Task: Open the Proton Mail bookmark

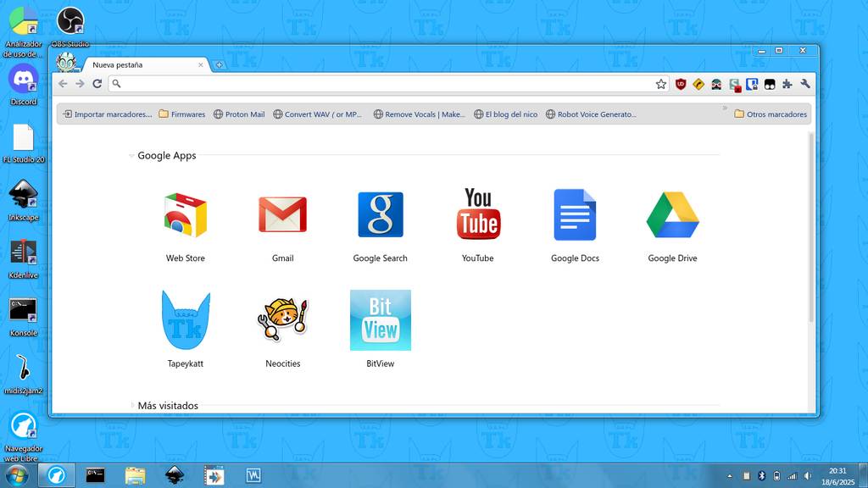Action: click(x=239, y=114)
